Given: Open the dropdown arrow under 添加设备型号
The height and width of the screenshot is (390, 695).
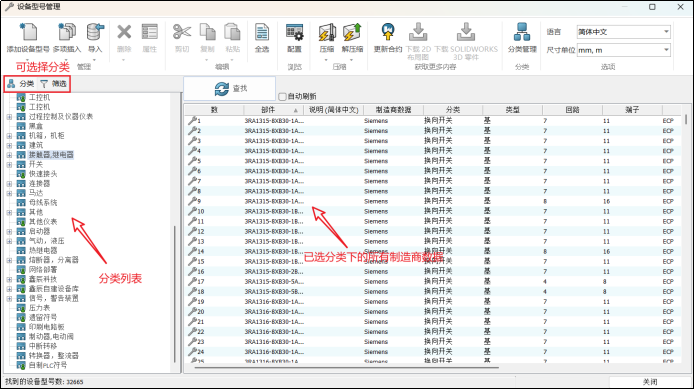Looking at the screenshot, I should (27, 60).
